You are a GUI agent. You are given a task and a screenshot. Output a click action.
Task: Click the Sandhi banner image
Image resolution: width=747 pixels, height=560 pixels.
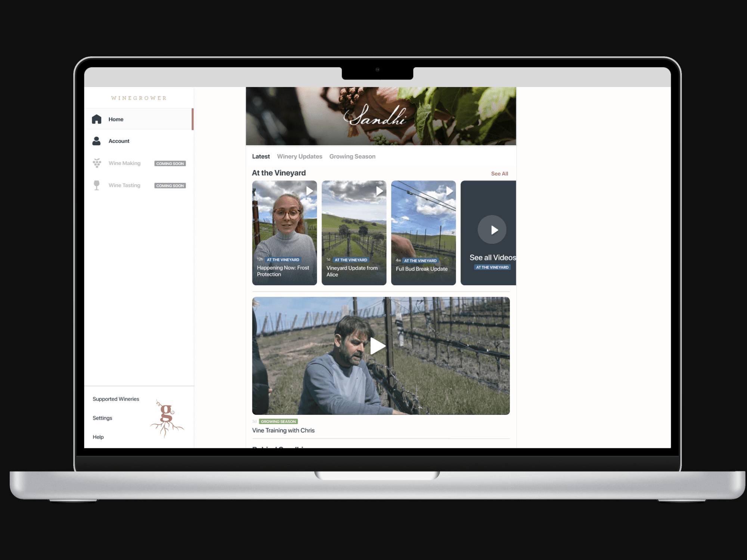click(381, 116)
